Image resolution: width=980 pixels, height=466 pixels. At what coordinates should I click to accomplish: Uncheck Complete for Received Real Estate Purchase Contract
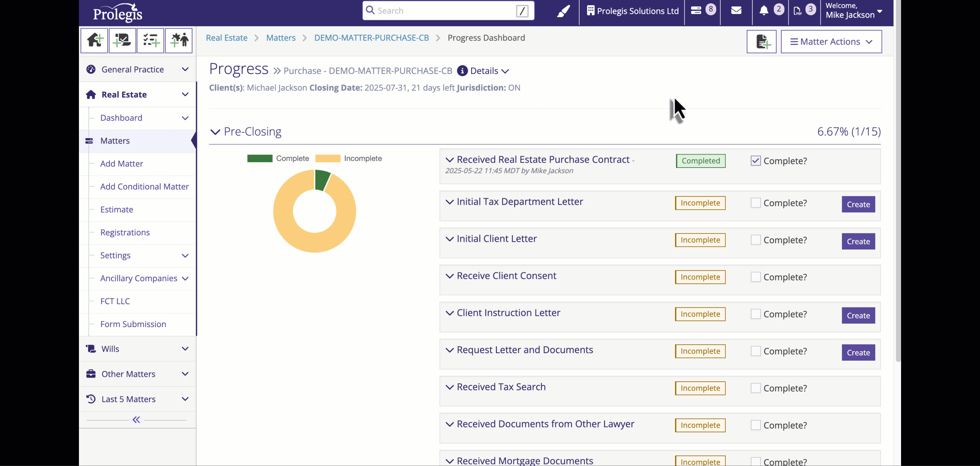coord(755,161)
